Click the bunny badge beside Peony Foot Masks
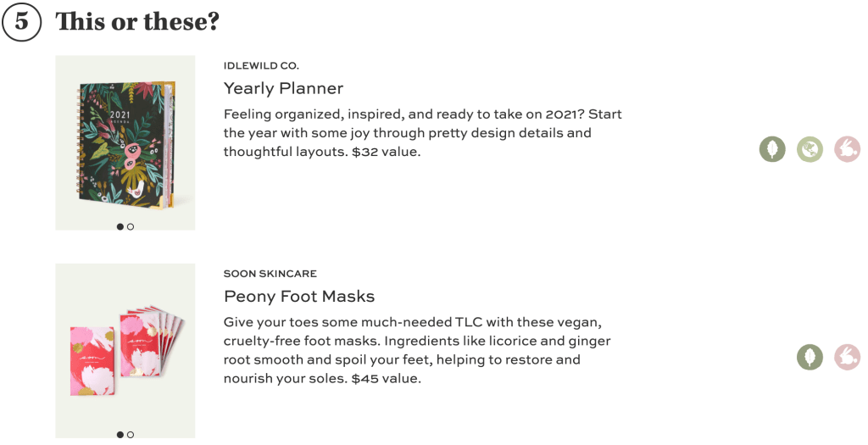 tap(847, 357)
